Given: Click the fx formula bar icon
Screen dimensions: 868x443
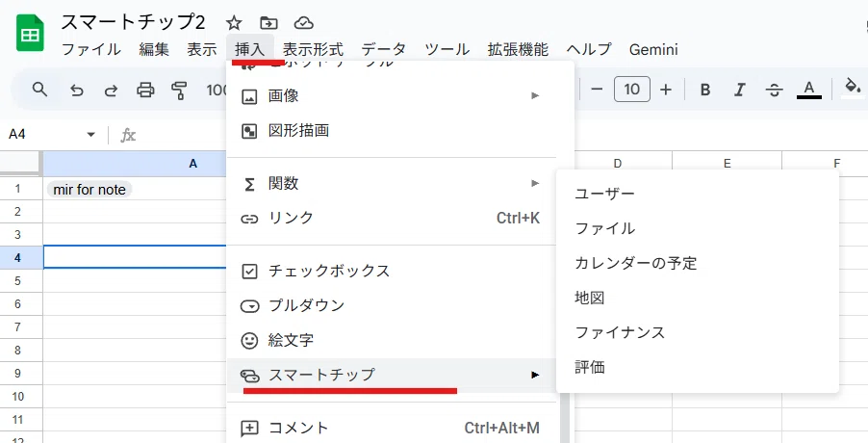Looking at the screenshot, I should pyautogui.click(x=128, y=135).
